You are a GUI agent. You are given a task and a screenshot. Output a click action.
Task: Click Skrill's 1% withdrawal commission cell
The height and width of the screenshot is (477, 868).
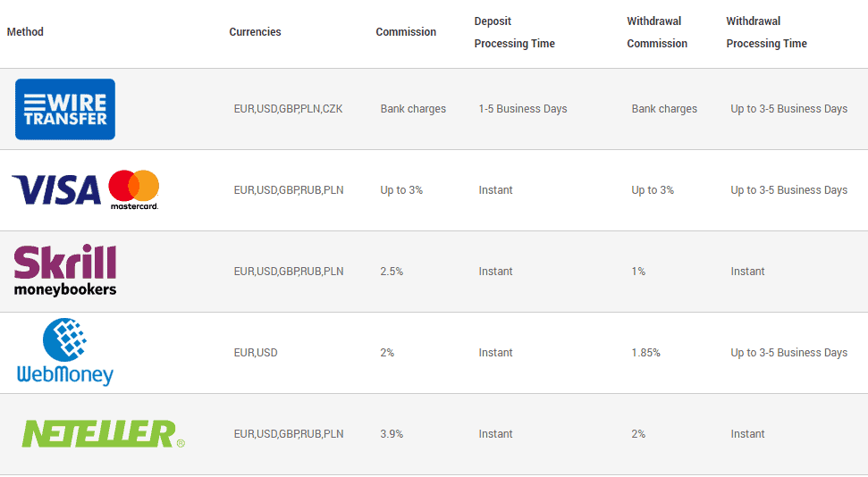point(638,272)
